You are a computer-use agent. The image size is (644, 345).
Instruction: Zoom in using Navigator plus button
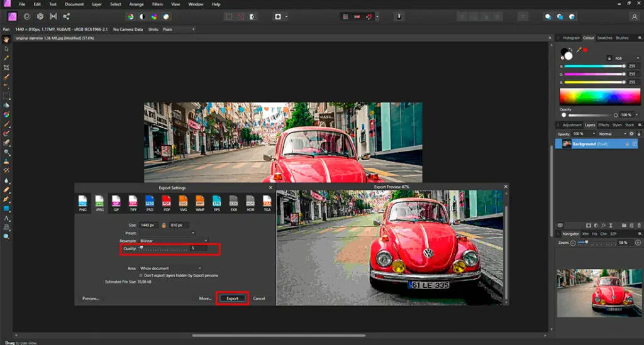point(638,243)
